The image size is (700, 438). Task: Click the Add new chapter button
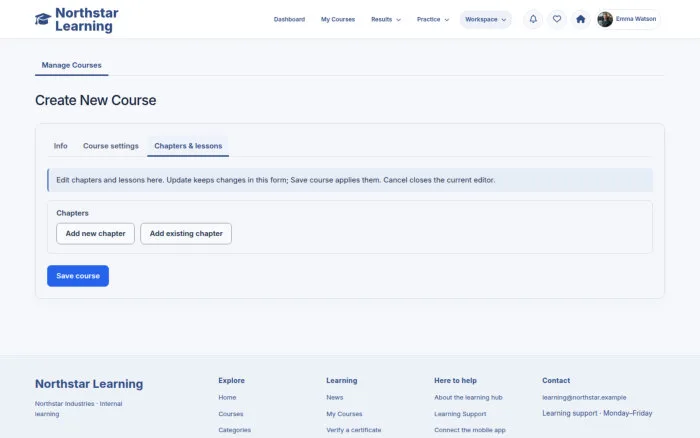[x=96, y=234]
